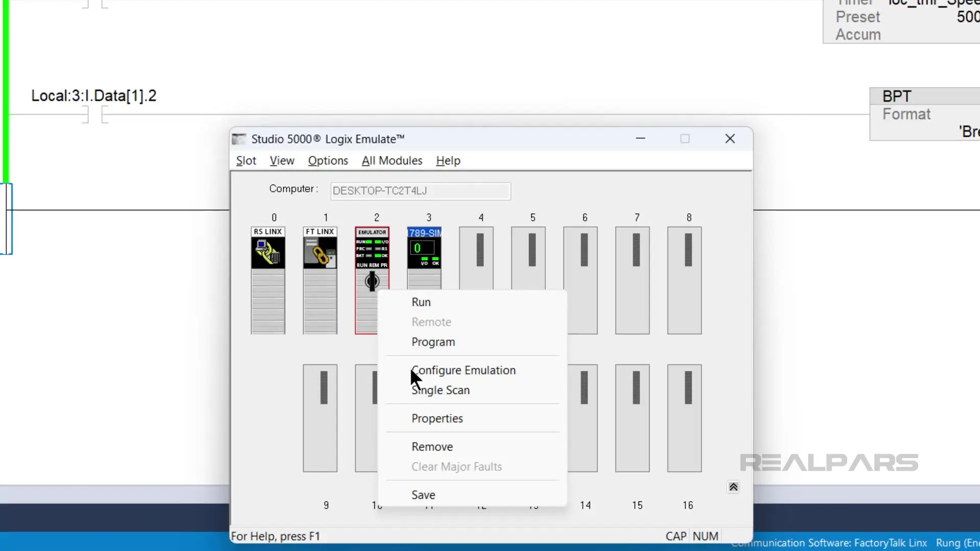The image size is (980, 551).
Task: Click the slot number 14 label
Action: (585, 505)
